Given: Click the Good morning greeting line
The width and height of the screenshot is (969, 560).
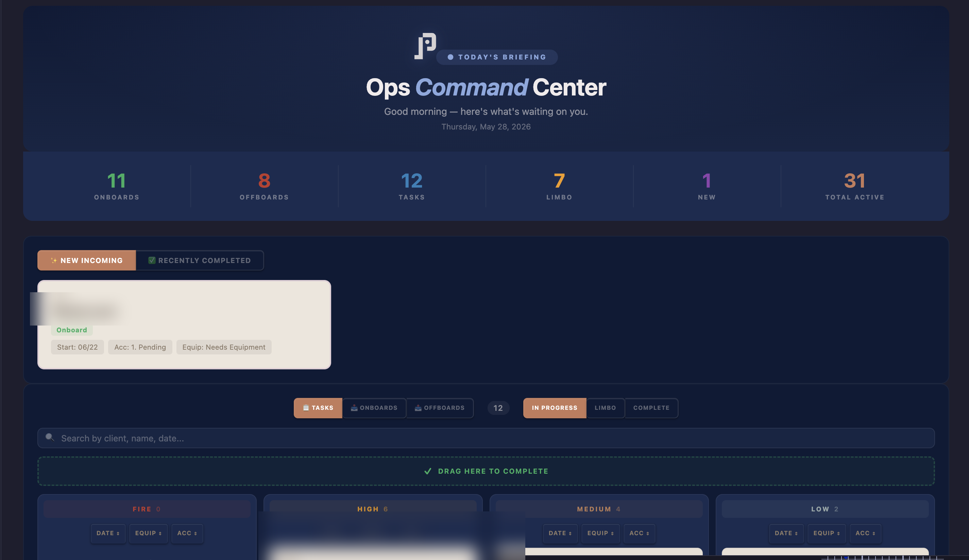Looking at the screenshot, I should point(486,111).
